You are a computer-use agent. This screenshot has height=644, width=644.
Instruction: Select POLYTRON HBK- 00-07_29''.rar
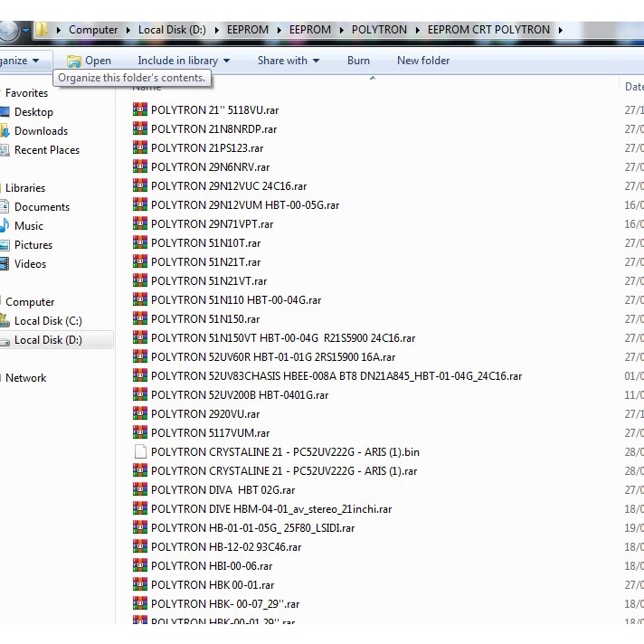coord(225,603)
